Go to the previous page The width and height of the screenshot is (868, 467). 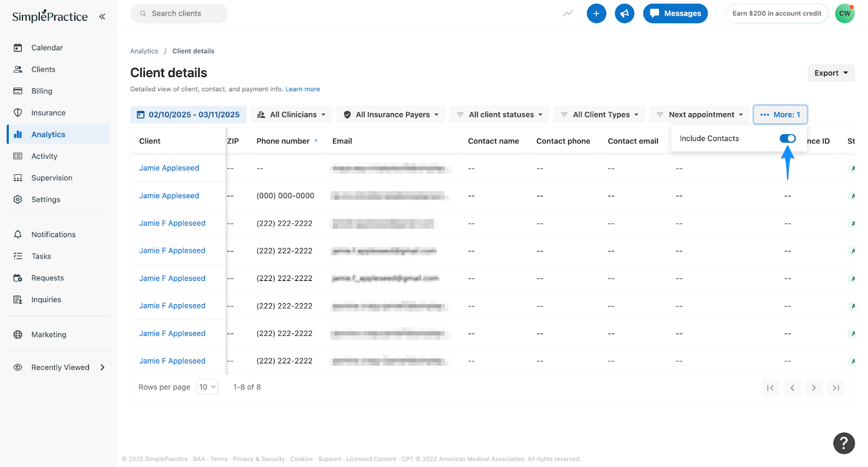792,387
